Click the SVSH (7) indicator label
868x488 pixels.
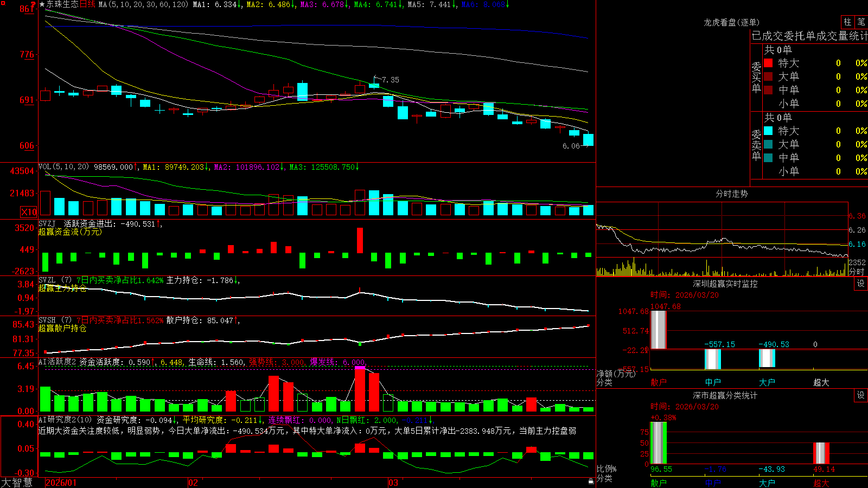[x=55, y=320]
